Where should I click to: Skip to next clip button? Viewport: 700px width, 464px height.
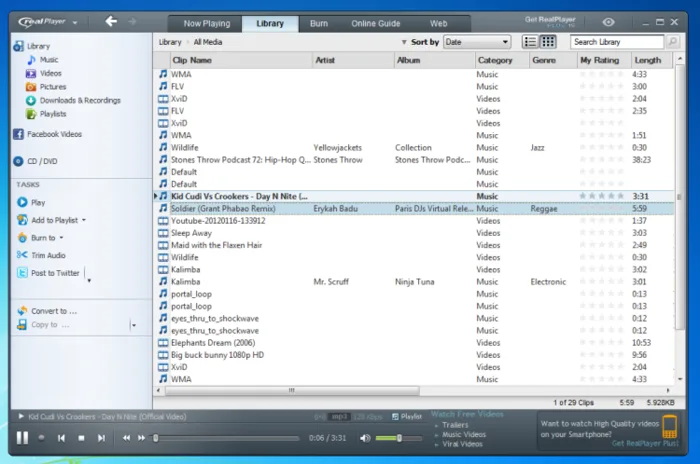[101, 438]
